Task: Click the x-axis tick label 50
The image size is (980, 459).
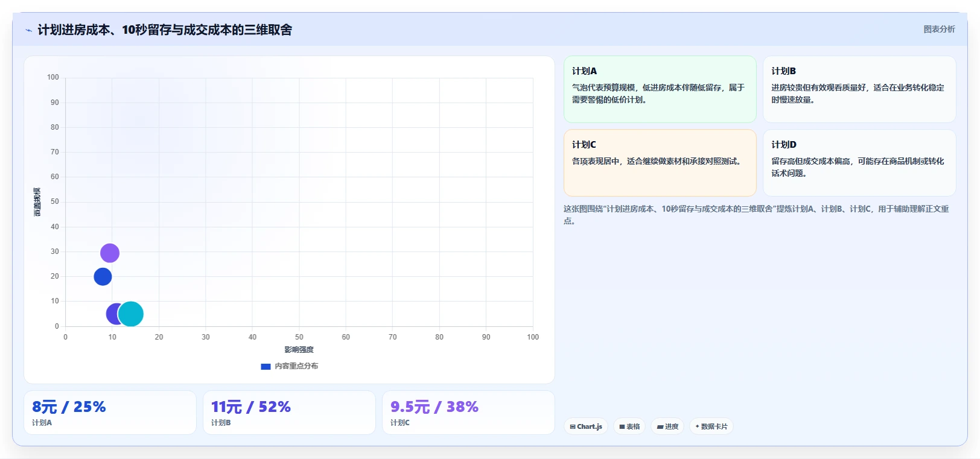Action: 299,337
